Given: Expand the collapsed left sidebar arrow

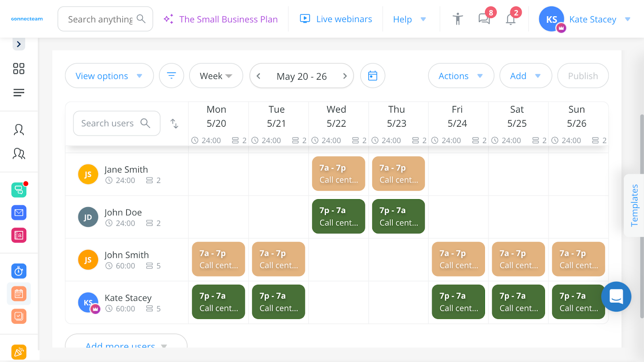Looking at the screenshot, I should (19, 44).
